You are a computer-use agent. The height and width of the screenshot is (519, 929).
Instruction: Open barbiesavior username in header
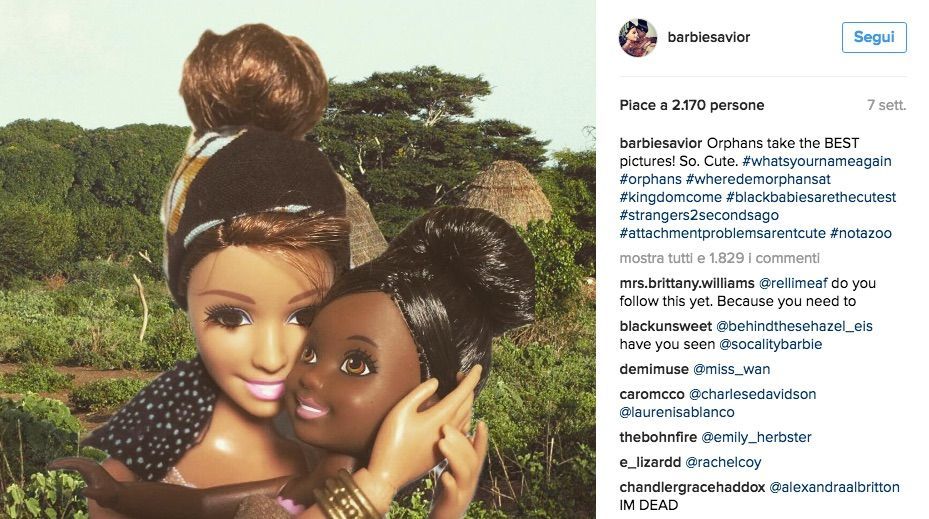[x=709, y=37]
